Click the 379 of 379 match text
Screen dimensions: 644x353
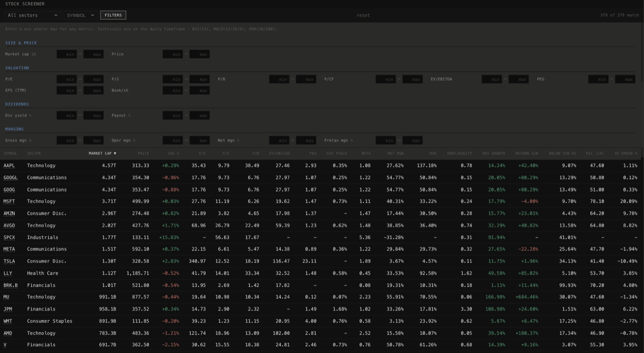pos(620,15)
